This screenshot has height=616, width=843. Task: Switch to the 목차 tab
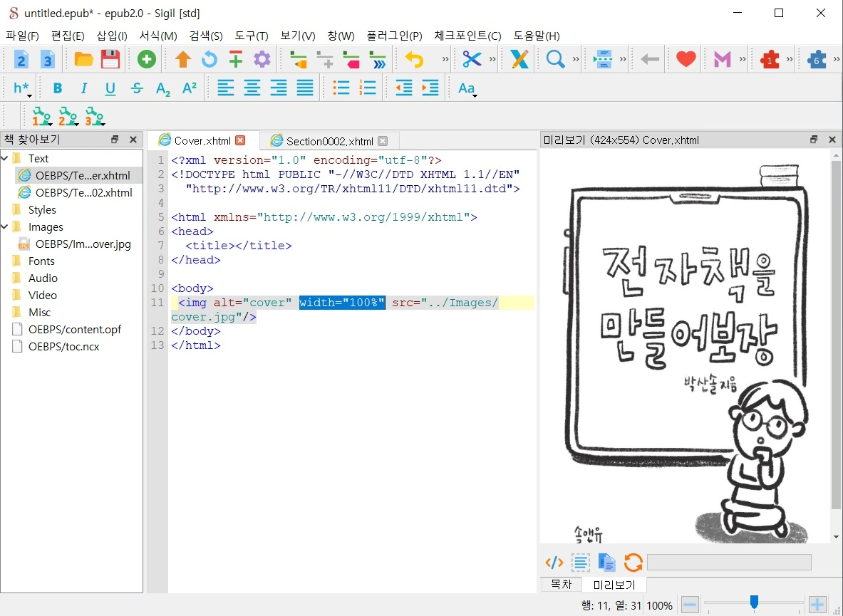562,585
